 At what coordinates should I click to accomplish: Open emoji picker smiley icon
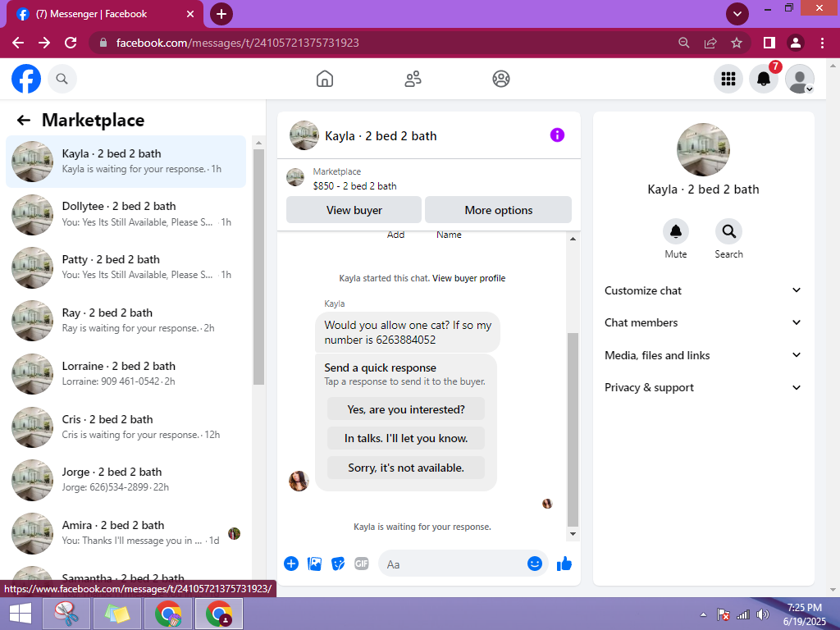tap(535, 564)
